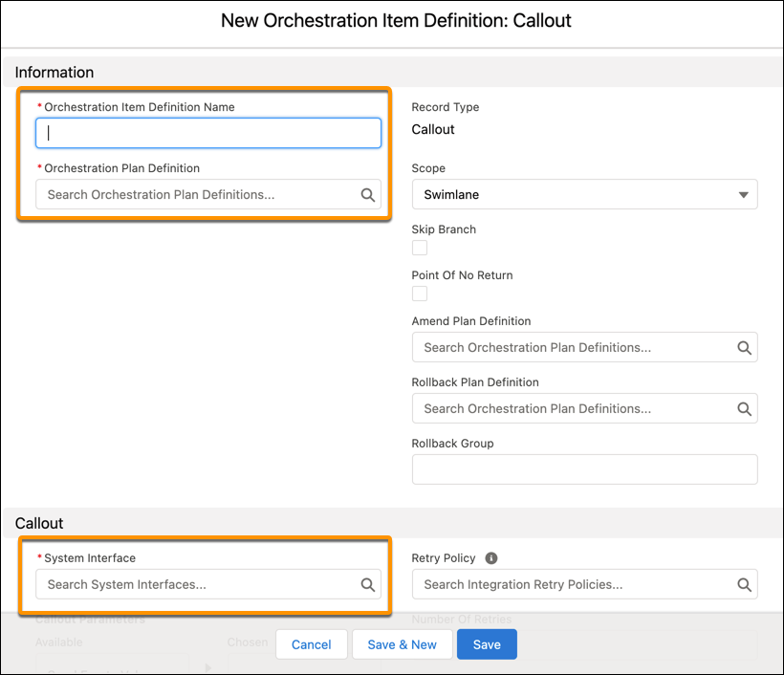Select the Amend Plan Definition search box

tap(564, 347)
